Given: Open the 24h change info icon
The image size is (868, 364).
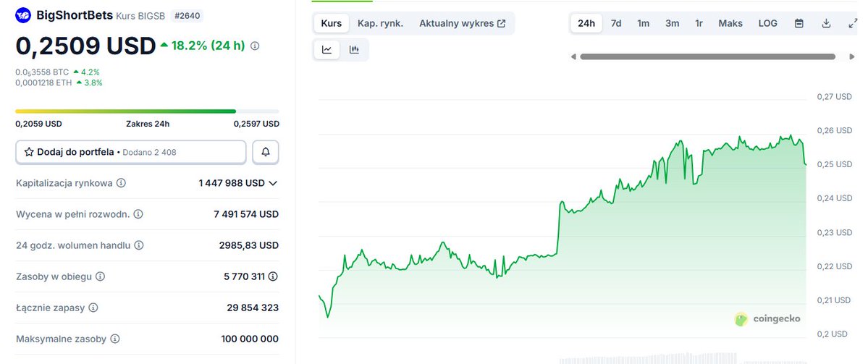Looking at the screenshot, I should coord(255,46).
